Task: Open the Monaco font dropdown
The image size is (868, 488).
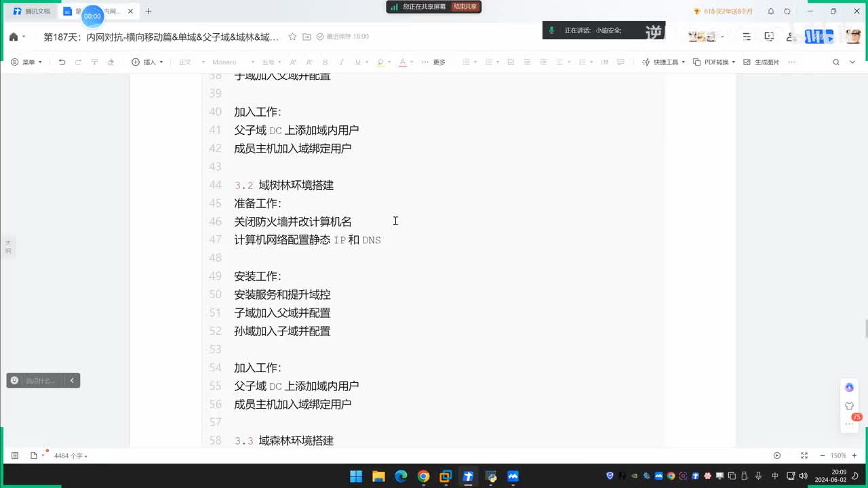Action: click(233, 62)
